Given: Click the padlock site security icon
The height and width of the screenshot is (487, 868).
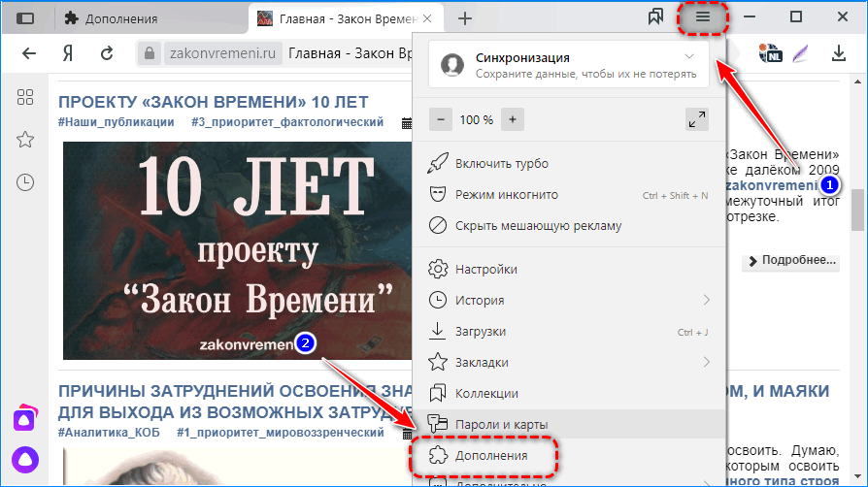Looking at the screenshot, I should point(149,53).
